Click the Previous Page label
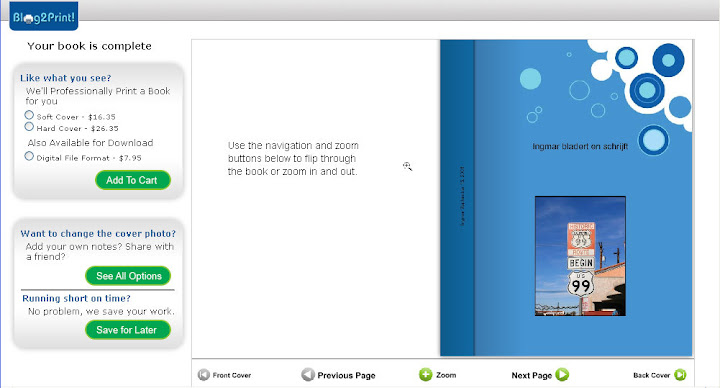The image size is (720, 388). (347, 375)
